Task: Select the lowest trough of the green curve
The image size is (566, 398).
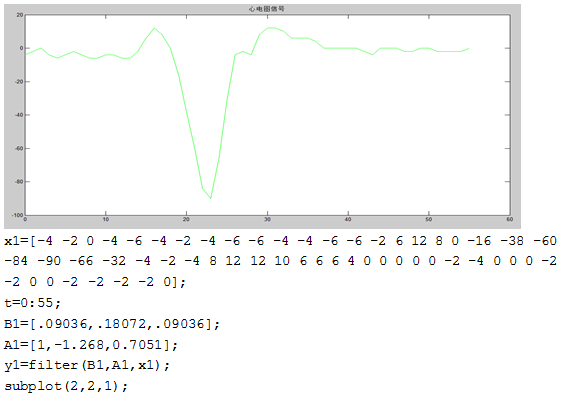Action: click(x=211, y=198)
